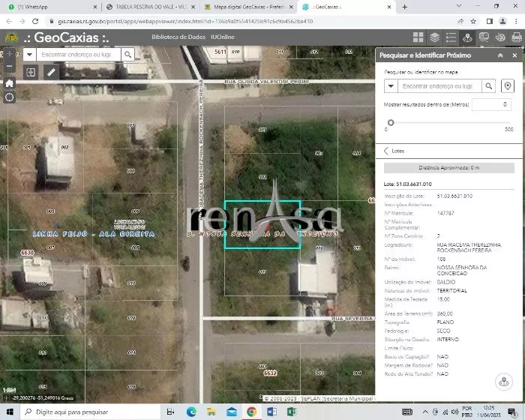Open the layers list icon in header

[435, 37]
